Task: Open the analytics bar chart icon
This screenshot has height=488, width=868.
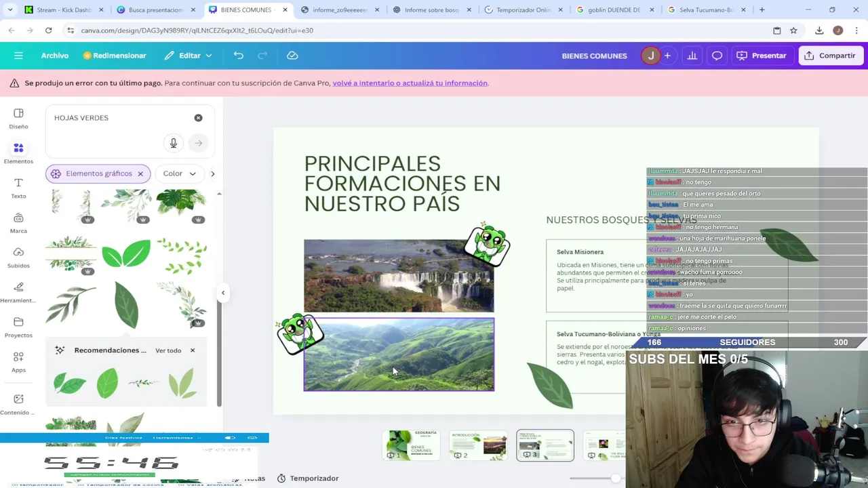Action: (x=692, y=56)
